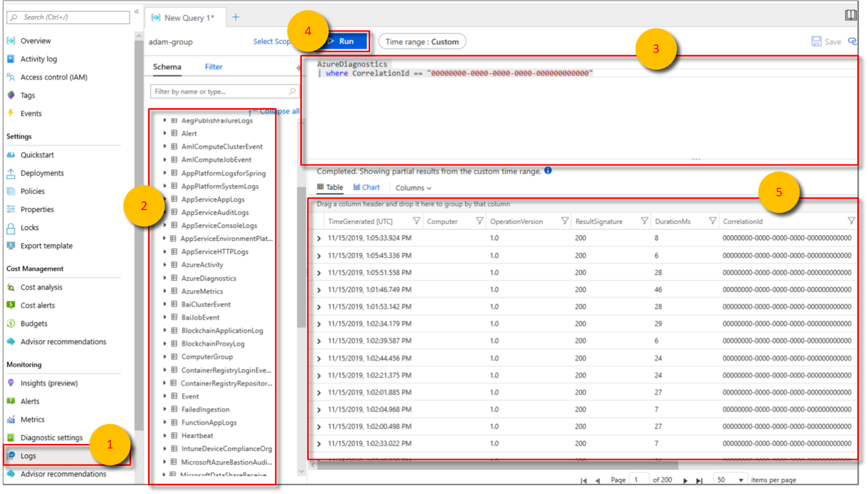Click the Access control (IAM) icon
The height and width of the screenshot is (494, 868).
(x=11, y=77)
